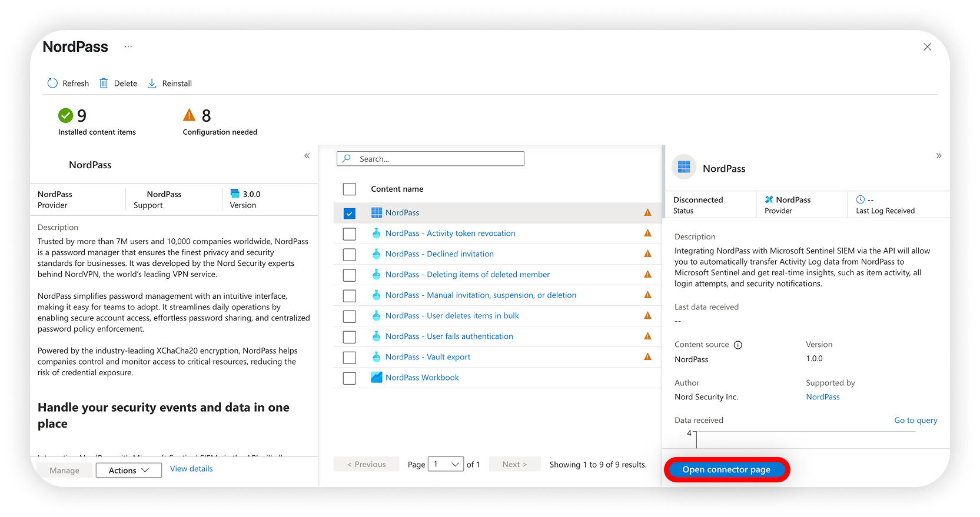Check the NordPass Workbook checkbox
The height and width of the screenshot is (517, 980).
[x=350, y=378]
